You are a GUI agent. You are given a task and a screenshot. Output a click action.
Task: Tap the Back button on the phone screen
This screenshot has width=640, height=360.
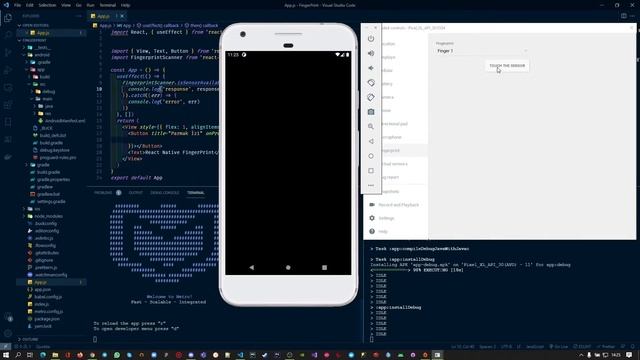[x=251, y=267]
